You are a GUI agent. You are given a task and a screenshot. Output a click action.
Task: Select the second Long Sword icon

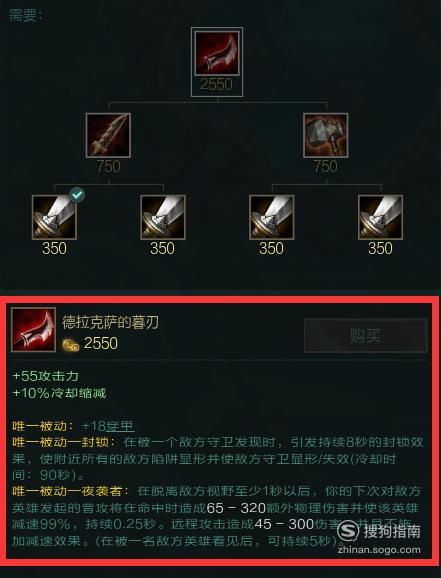[163, 217]
